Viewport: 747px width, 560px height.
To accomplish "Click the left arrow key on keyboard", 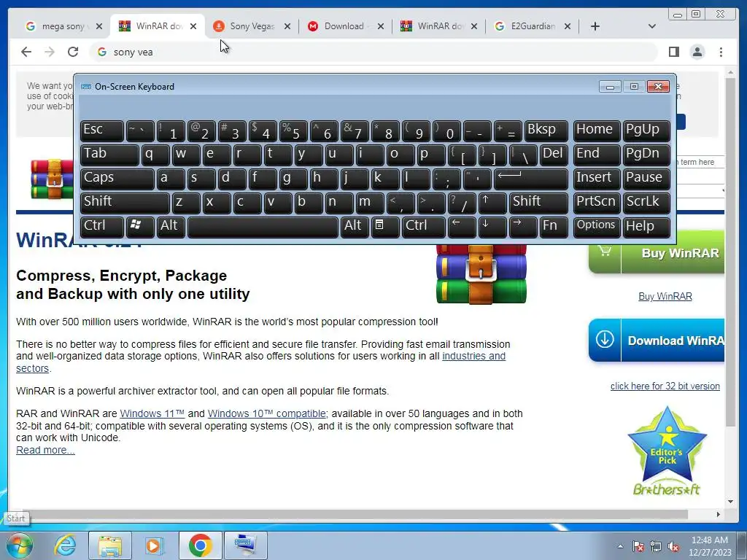I will click(x=462, y=227).
